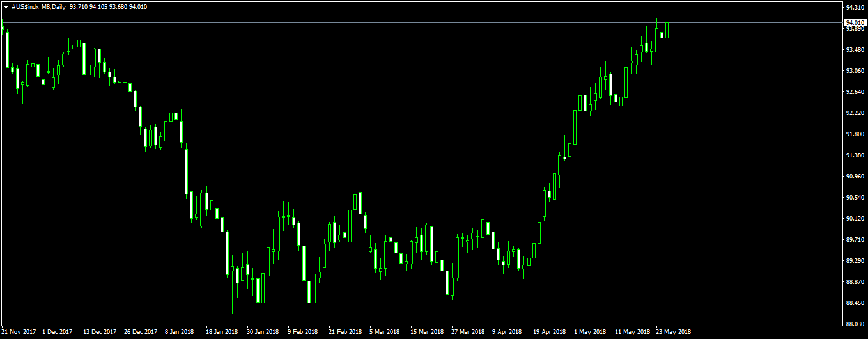Screen dimensions: 868x339
Task: Click the 9 Apr 2018 date label
Action: [x=507, y=332]
